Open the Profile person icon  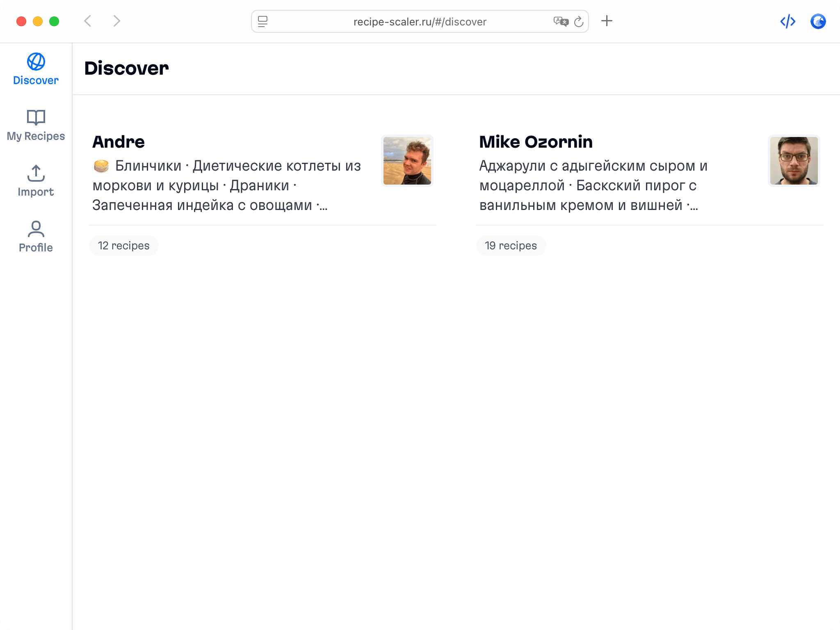36,229
